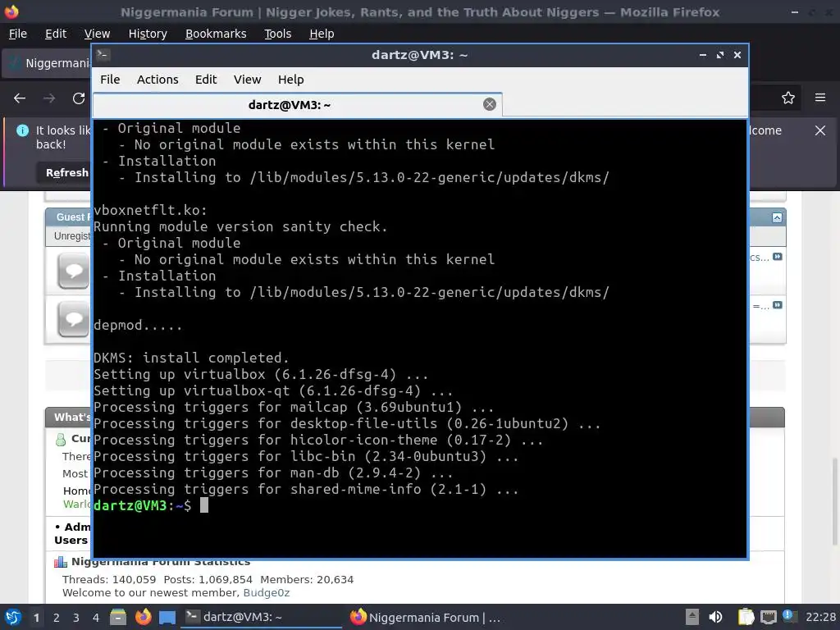Open Firefox's View menu in the top menu bar
Screen dimensions: 840x630
click(97, 34)
